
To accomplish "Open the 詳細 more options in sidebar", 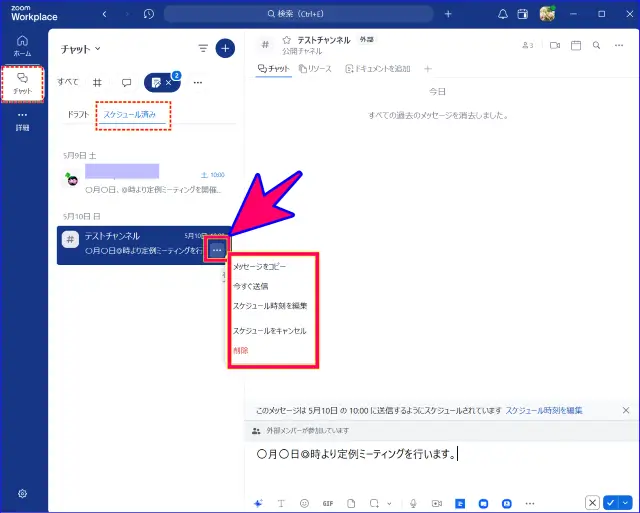I will 22,121.
